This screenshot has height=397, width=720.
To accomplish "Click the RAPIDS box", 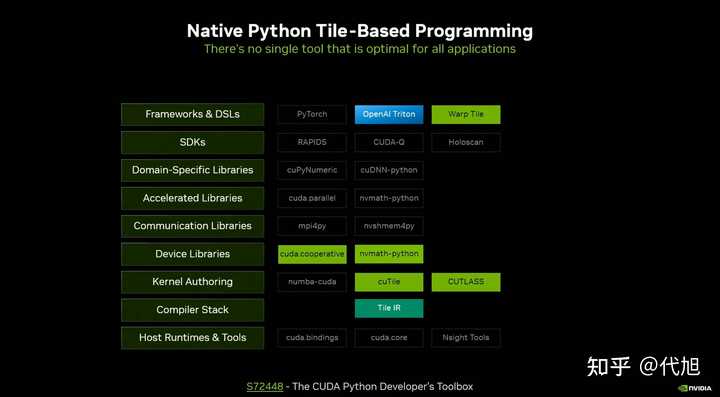I will coord(312,142).
